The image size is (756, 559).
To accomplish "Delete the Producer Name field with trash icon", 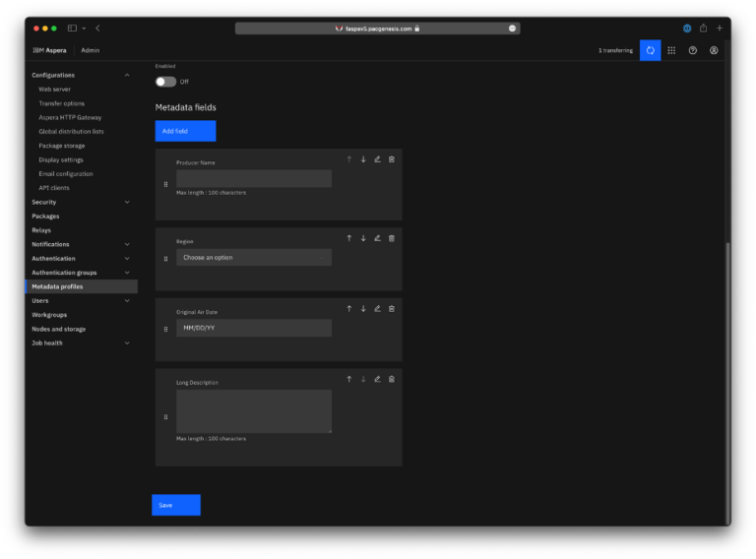I will 392,159.
